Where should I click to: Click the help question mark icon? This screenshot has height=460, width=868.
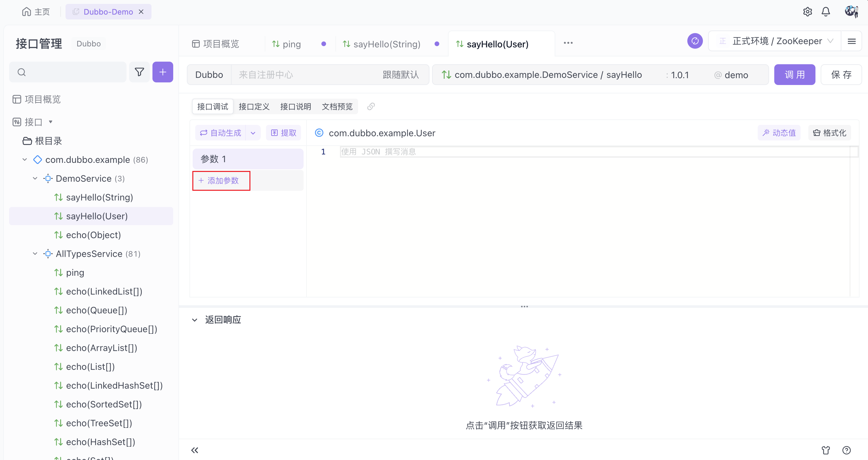click(x=847, y=450)
